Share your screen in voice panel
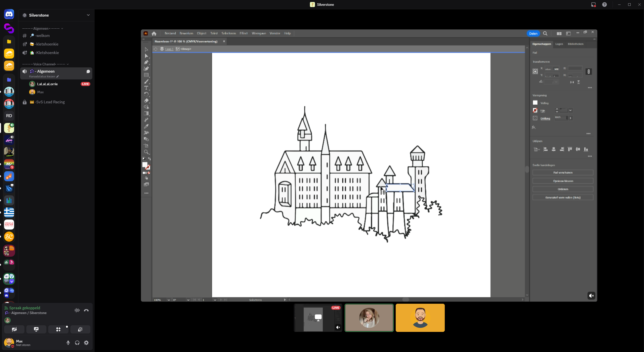The height and width of the screenshot is (352, 644). coord(36,329)
